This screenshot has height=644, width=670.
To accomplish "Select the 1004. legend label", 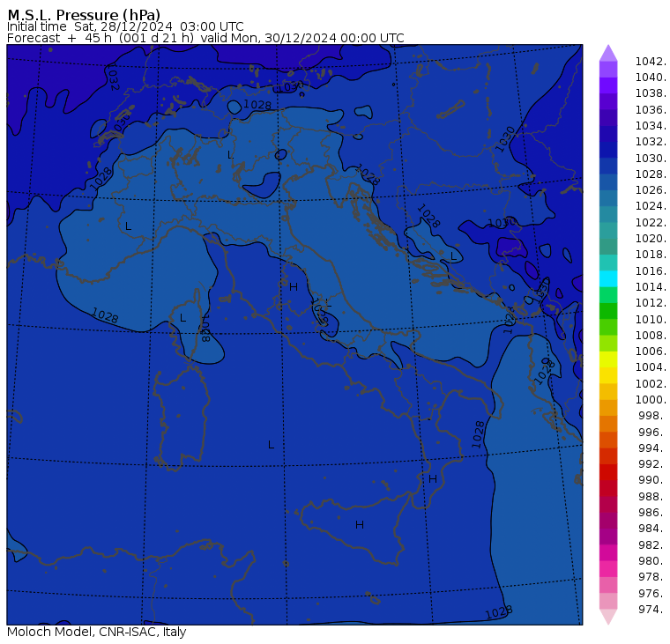I will pyautogui.click(x=651, y=367).
